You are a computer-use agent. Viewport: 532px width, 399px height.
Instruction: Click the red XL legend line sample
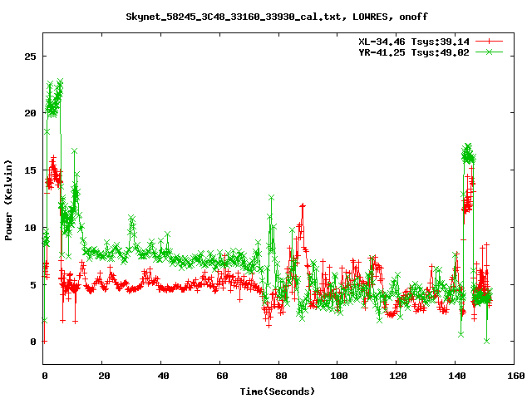(489, 42)
